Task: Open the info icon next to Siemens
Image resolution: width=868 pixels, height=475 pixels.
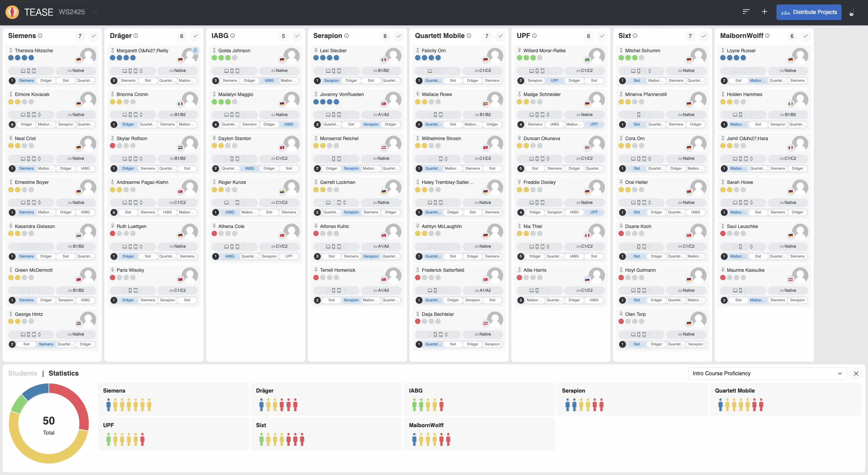Action: (40, 36)
